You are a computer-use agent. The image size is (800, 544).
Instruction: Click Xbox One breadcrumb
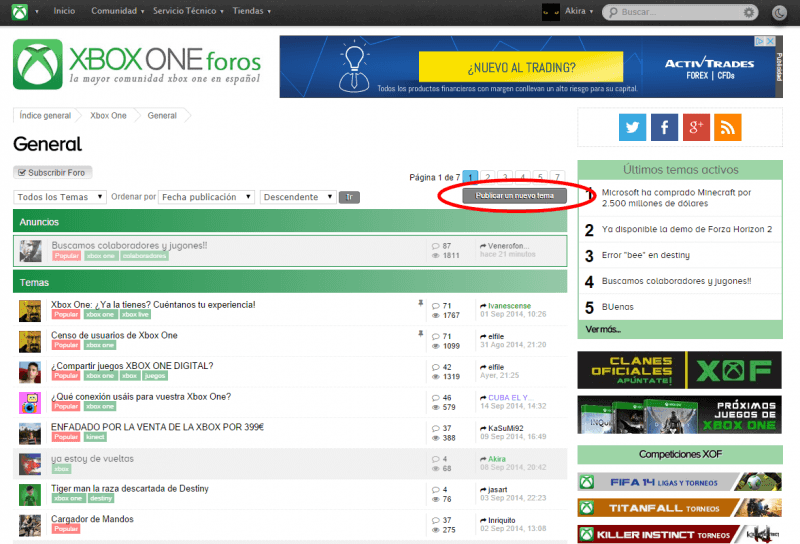coord(108,115)
